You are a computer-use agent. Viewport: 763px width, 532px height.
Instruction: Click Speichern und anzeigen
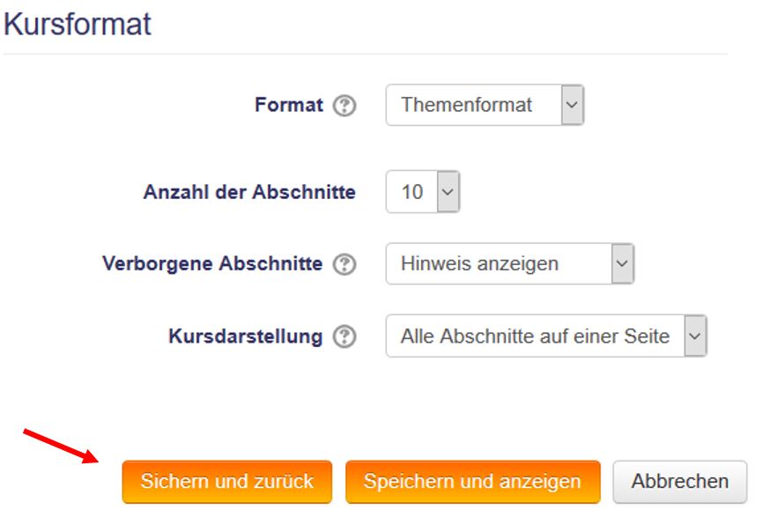tap(472, 482)
